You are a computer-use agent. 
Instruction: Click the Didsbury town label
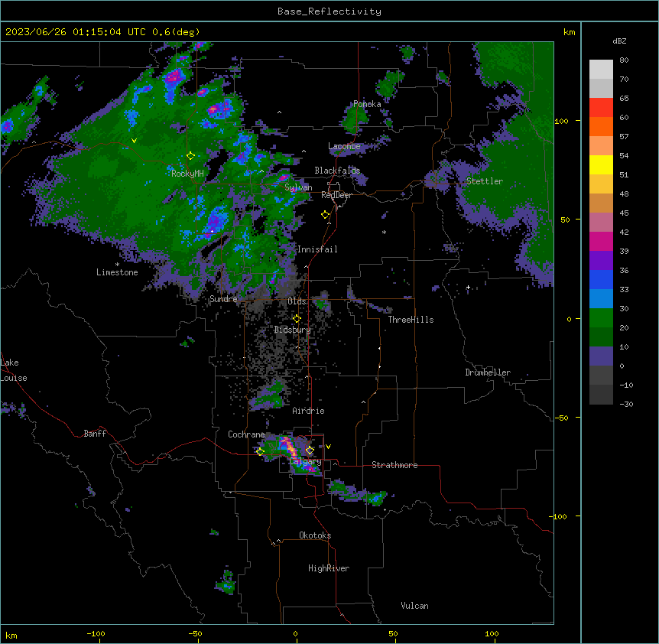coord(293,330)
